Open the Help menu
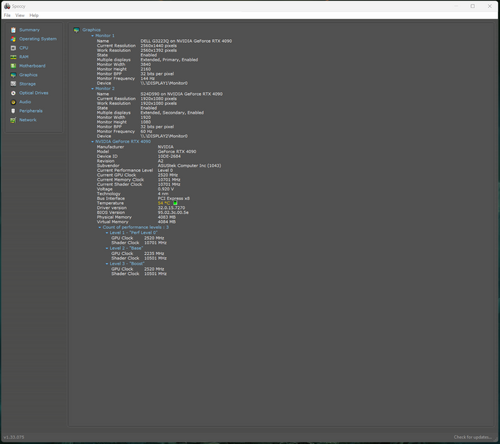This screenshot has height=444, width=500. tap(34, 15)
